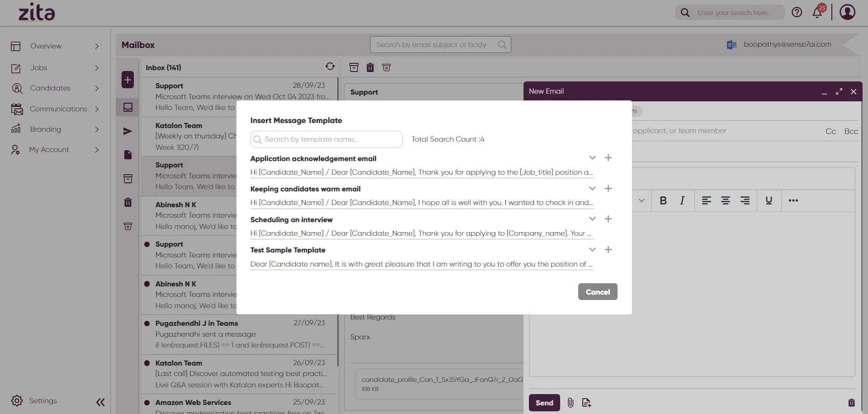Image resolution: width=868 pixels, height=414 pixels.
Task: Refresh the Inbox list
Action: 330,67
